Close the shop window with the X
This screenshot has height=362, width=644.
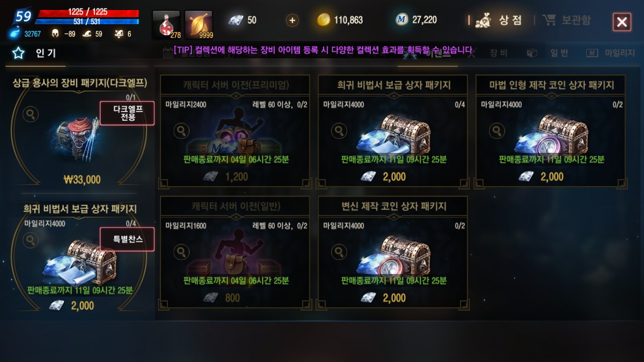click(x=622, y=22)
